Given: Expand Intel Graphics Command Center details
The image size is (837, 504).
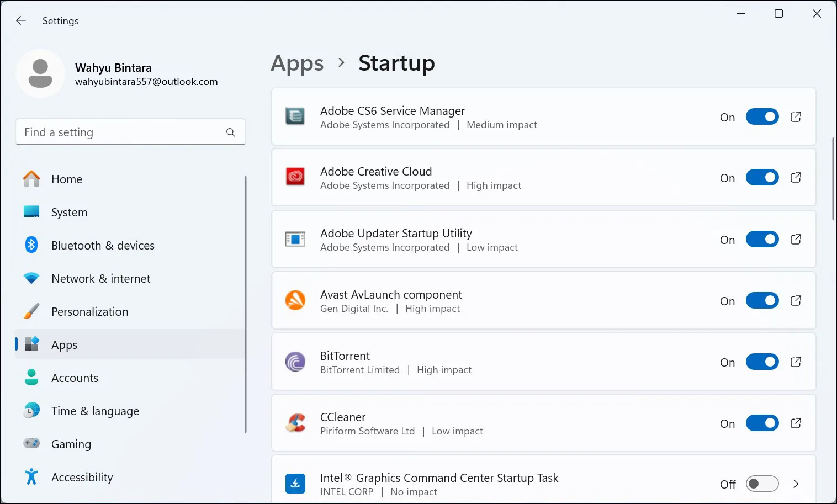Looking at the screenshot, I should [x=796, y=484].
